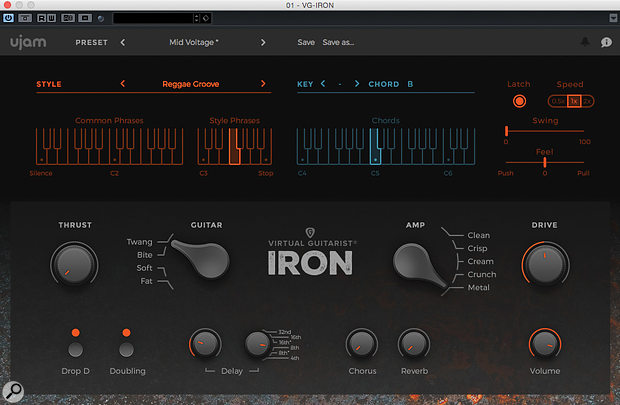Set Speed to 0.5x

click(558, 101)
